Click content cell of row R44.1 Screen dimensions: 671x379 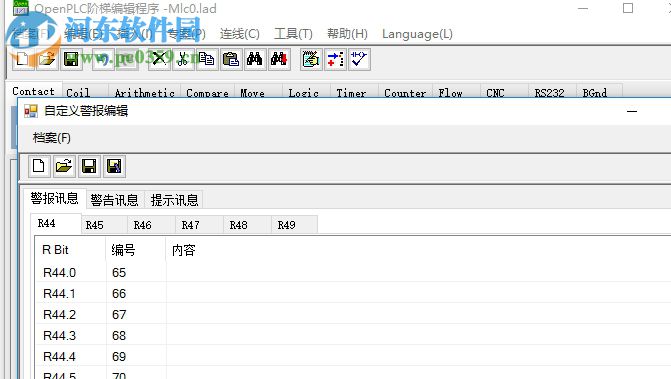click(x=419, y=293)
